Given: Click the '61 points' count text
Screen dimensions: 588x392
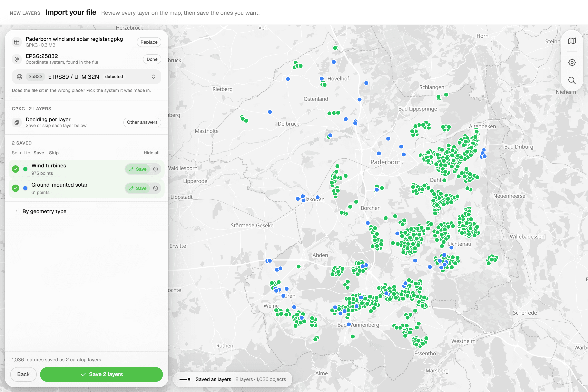Looking at the screenshot, I should 40,193.
